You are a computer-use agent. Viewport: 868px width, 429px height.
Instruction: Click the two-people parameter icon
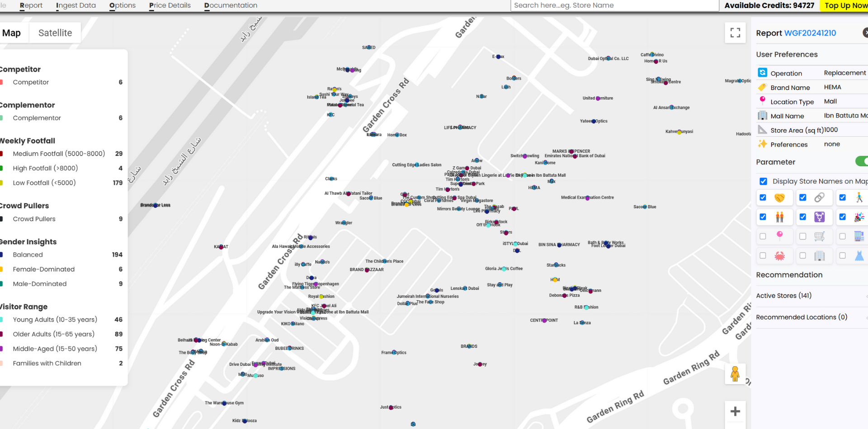click(x=779, y=217)
